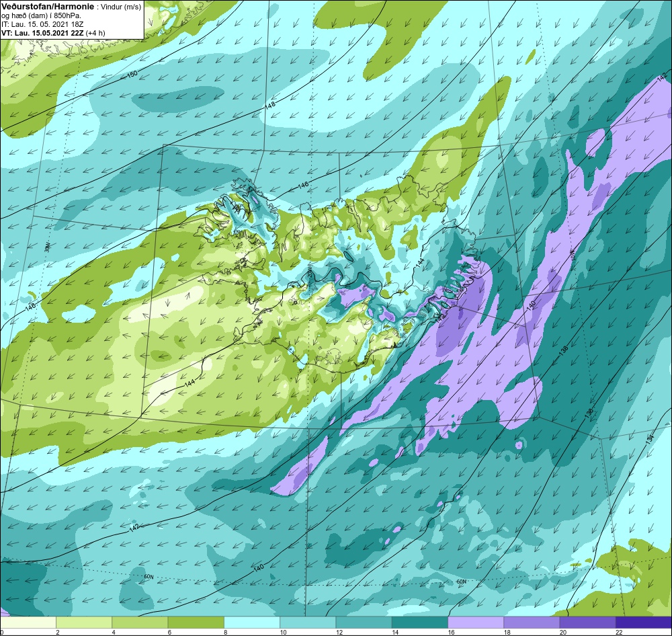Select the 18–20 m/s medium purple legend swatch
Screen dimensions: 672x636
532,622
